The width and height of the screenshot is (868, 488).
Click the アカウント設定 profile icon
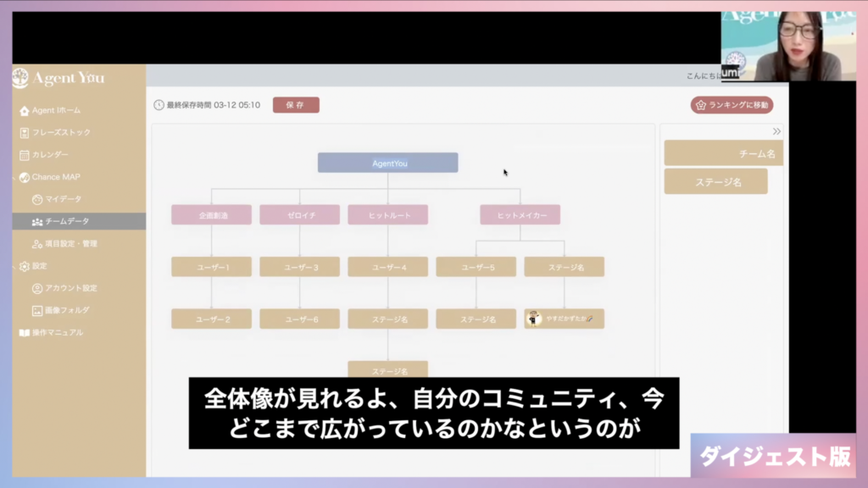(36, 288)
